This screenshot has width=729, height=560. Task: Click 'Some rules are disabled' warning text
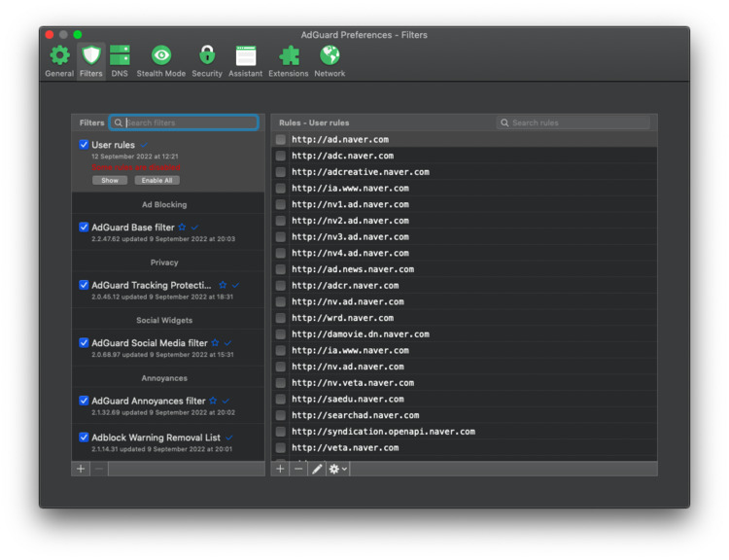click(136, 167)
